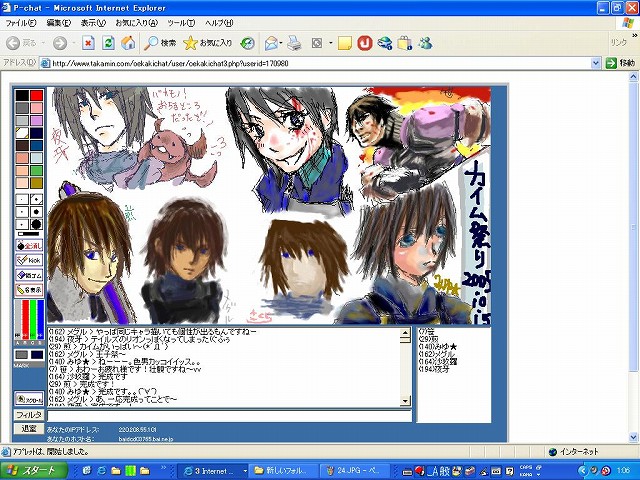Open the ツール(T) menu
This screenshot has width=640, height=480.
click(x=181, y=23)
